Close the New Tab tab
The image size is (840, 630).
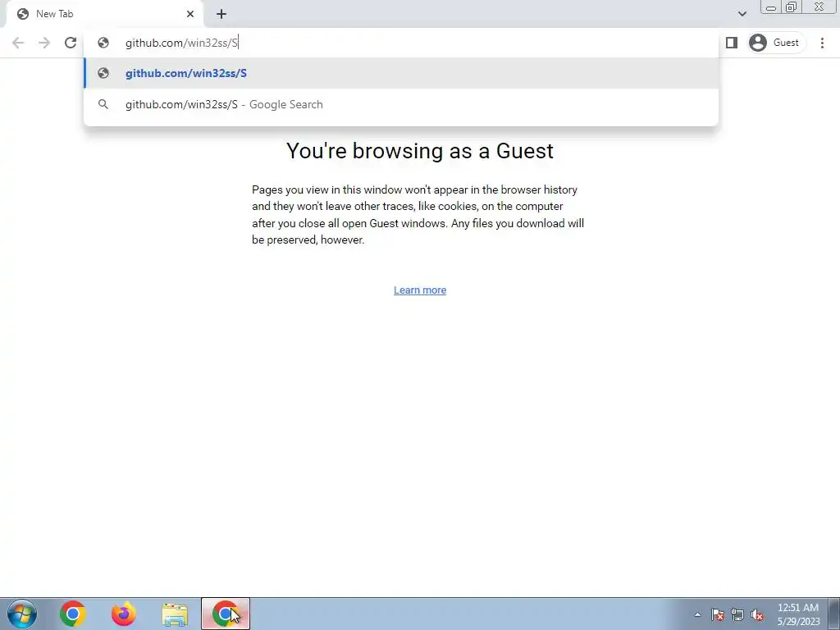(190, 14)
